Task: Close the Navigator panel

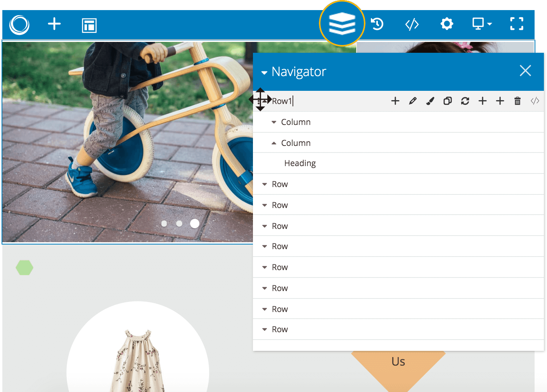Action: (x=525, y=71)
